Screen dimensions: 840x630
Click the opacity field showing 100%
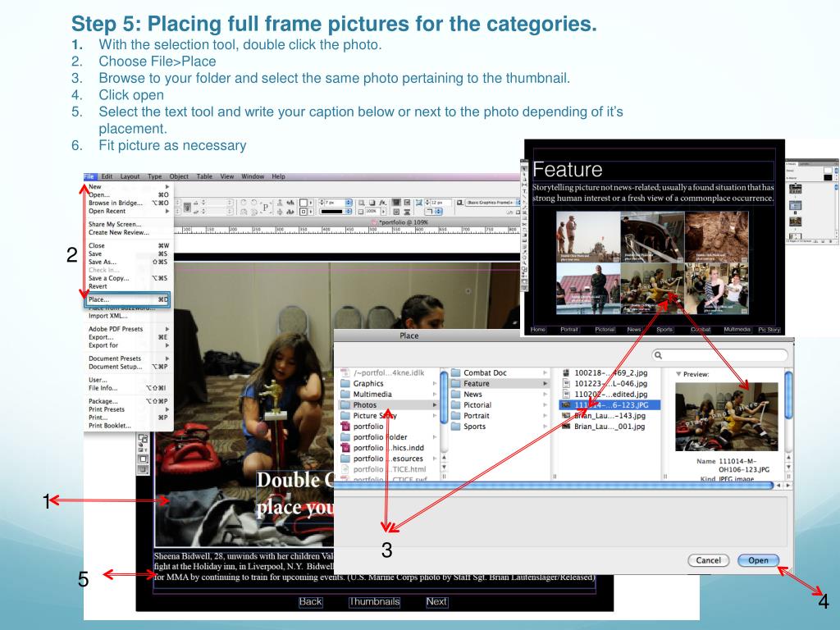[x=372, y=212]
